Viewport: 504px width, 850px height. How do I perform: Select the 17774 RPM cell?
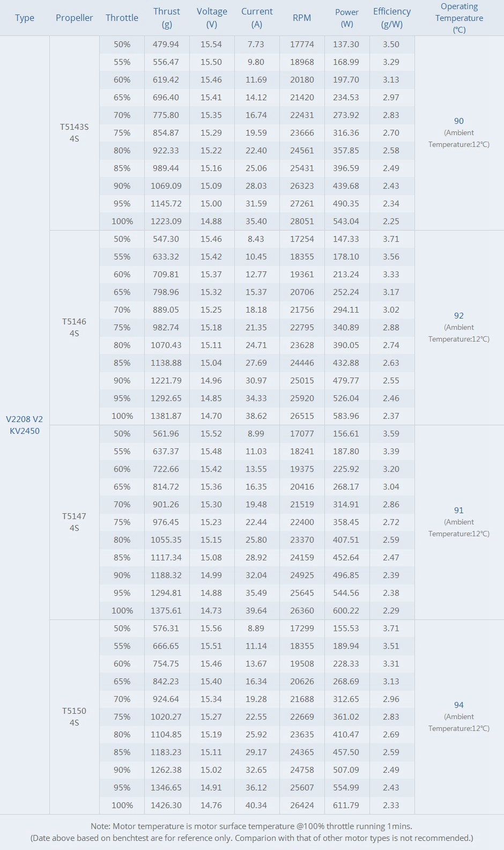click(302, 44)
